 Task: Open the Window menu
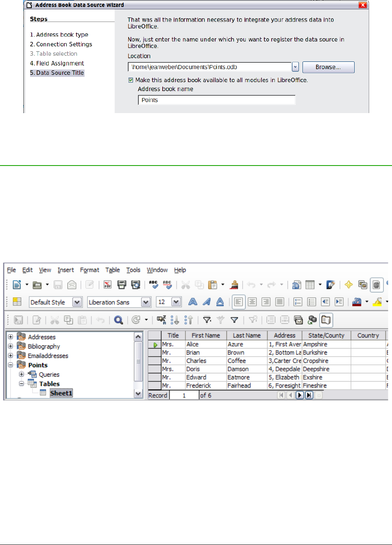coord(157,270)
